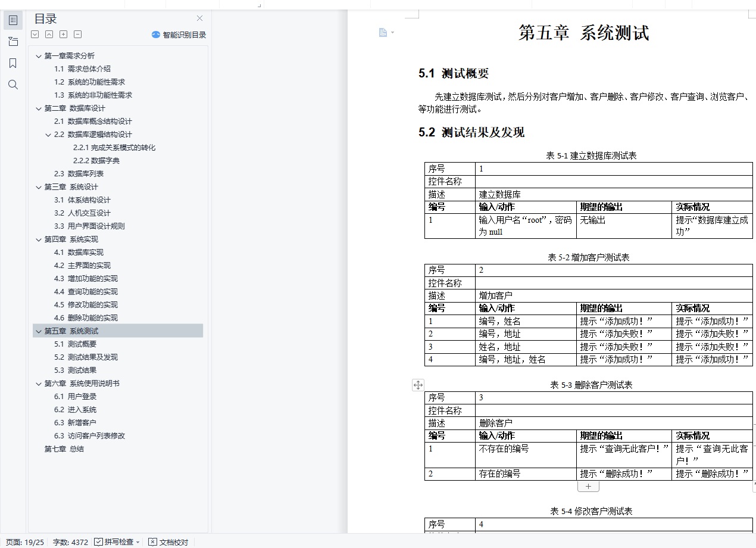The image size is (756, 548).
Task: Click 智能识别目录 smart outline button
Action: [x=179, y=35]
